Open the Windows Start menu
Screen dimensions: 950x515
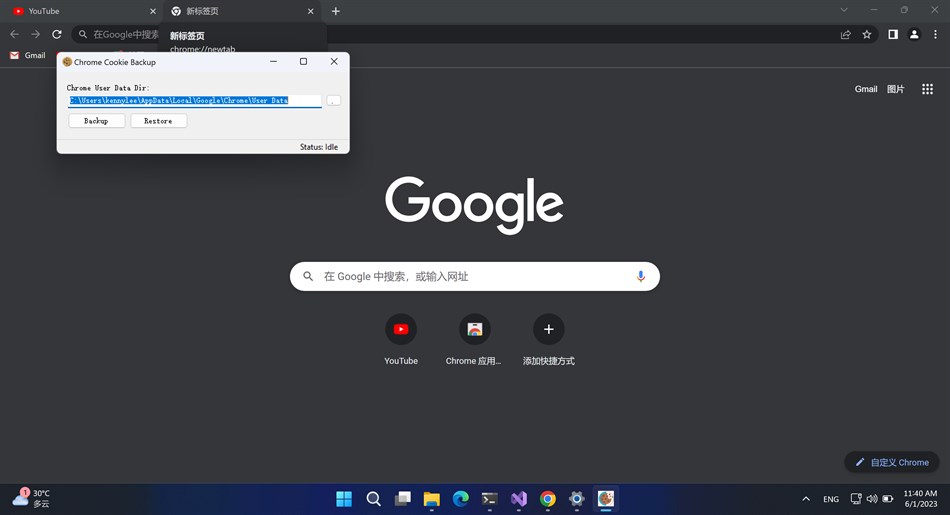pyautogui.click(x=344, y=499)
